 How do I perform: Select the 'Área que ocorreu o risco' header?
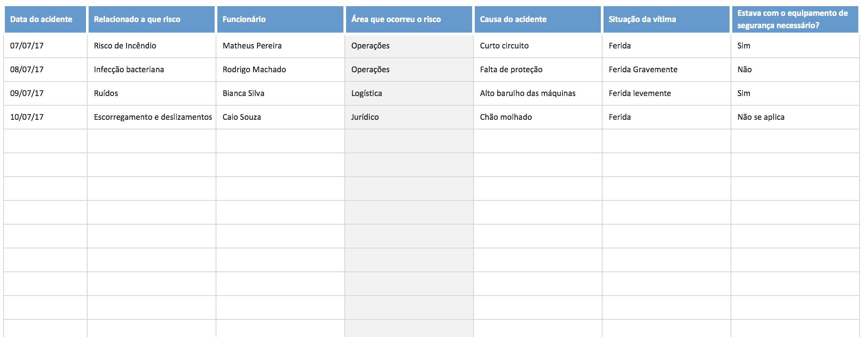click(409, 19)
